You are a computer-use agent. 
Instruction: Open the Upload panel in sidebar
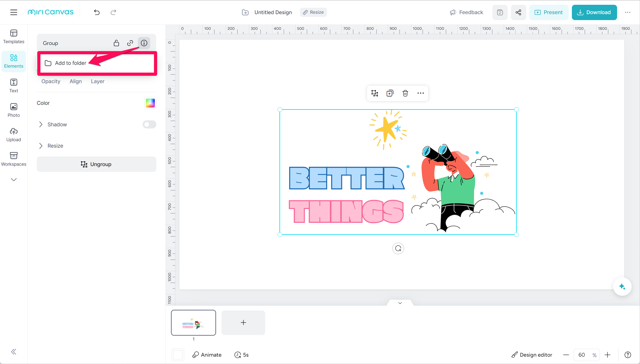click(x=14, y=135)
